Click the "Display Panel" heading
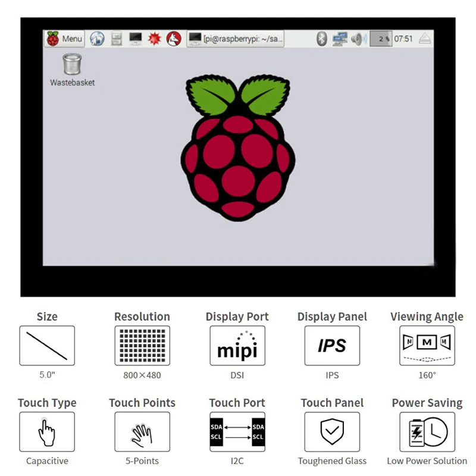This screenshot has width=476, height=476. point(332,317)
